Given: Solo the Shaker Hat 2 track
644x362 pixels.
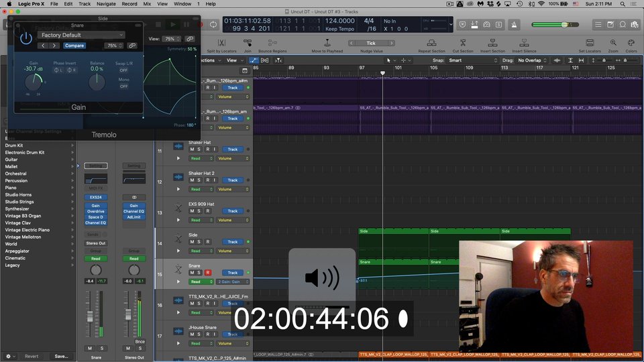Looking at the screenshot, I should [199, 180].
